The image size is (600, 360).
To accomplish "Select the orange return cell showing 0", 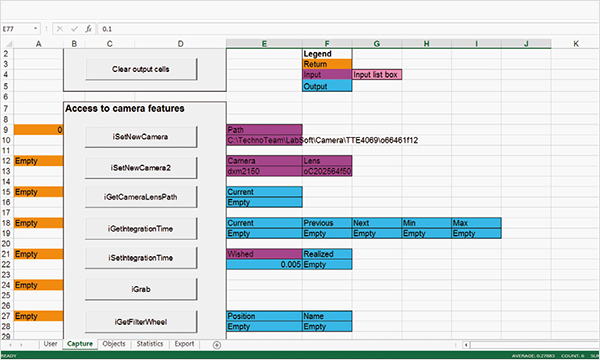I will pos(38,130).
